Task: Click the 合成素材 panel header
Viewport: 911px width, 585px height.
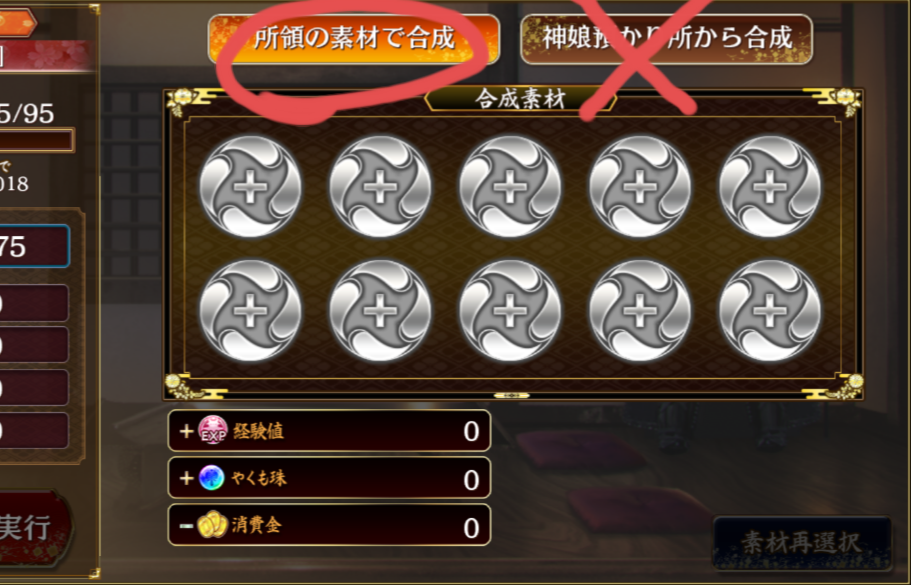Action: point(520,99)
